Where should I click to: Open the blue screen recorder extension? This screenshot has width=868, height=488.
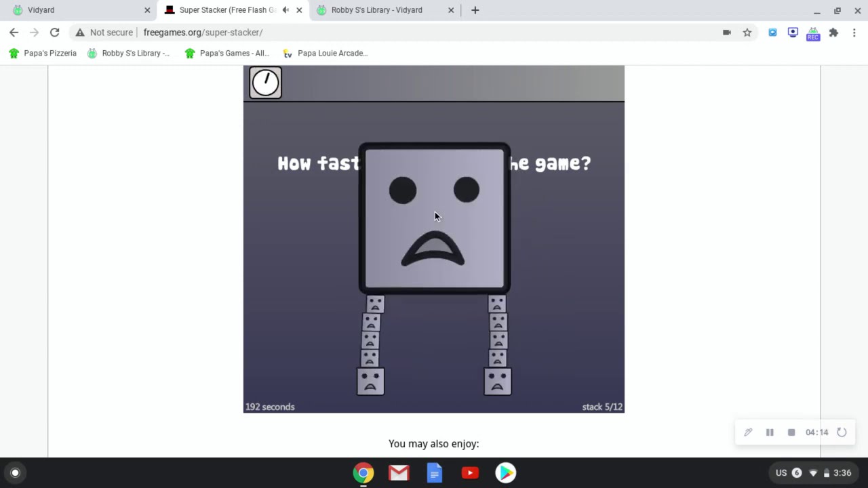tap(772, 33)
